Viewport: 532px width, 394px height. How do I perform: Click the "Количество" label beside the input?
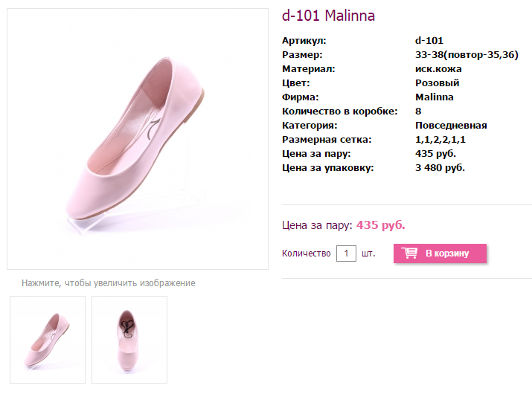pyautogui.click(x=306, y=253)
